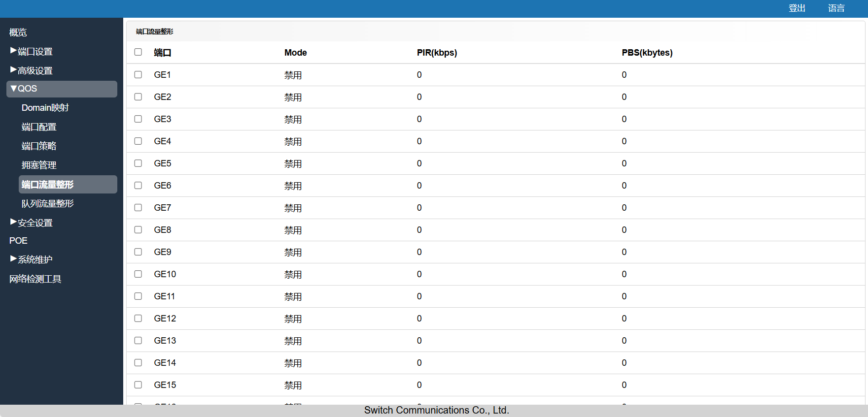
Task: Click the Mode column header
Action: pyautogui.click(x=296, y=53)
